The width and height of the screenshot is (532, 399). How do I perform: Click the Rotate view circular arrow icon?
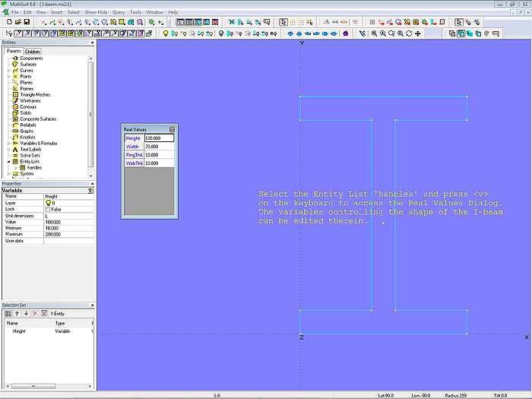(x=410, y=33)
